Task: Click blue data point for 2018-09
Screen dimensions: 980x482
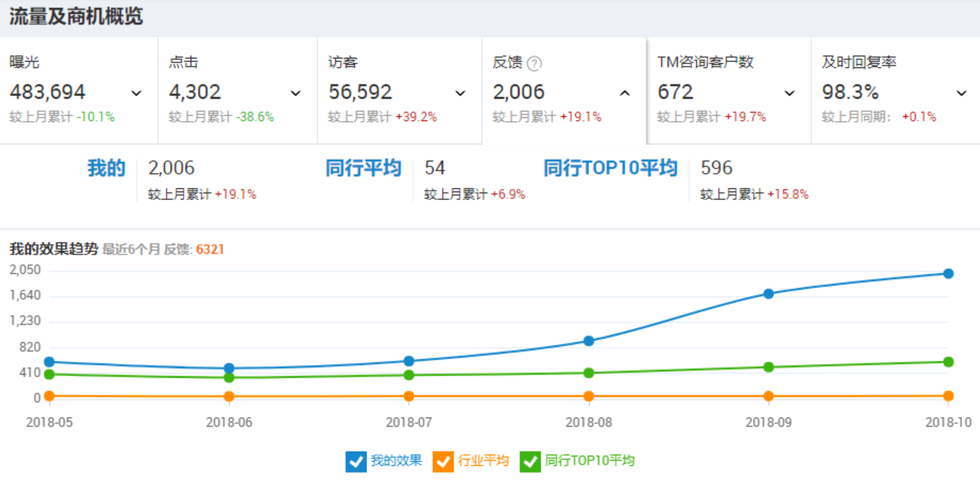Action: pyautogui.click(x=768, y=294)
